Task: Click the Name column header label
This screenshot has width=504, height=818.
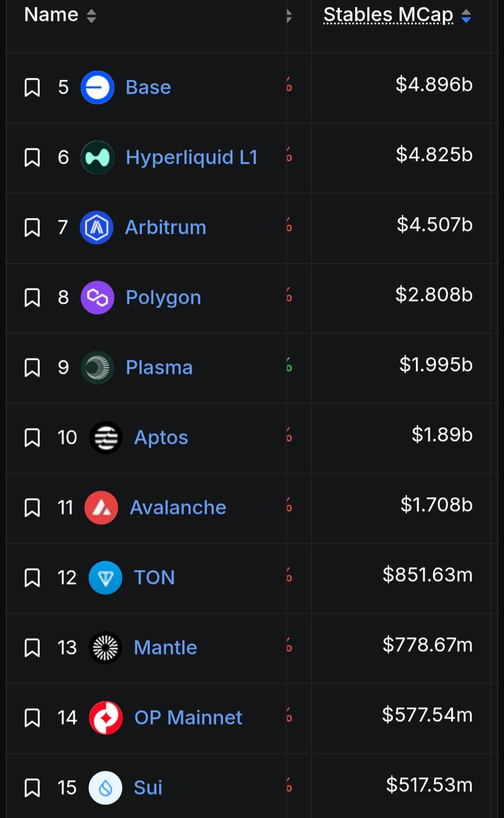Action: pyautogui.click(x=51, y=15)
